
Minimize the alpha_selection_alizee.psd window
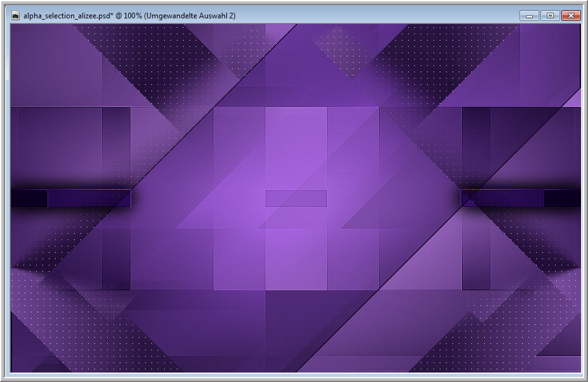(530, 16)
